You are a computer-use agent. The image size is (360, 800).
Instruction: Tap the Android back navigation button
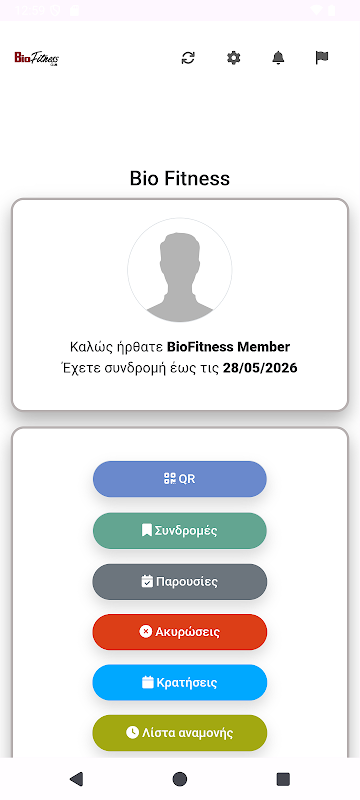point(76,779)
